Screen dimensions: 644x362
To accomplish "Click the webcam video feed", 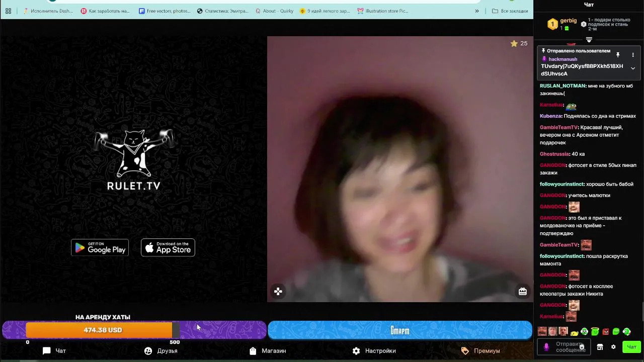I will click(x=400, y=169).
